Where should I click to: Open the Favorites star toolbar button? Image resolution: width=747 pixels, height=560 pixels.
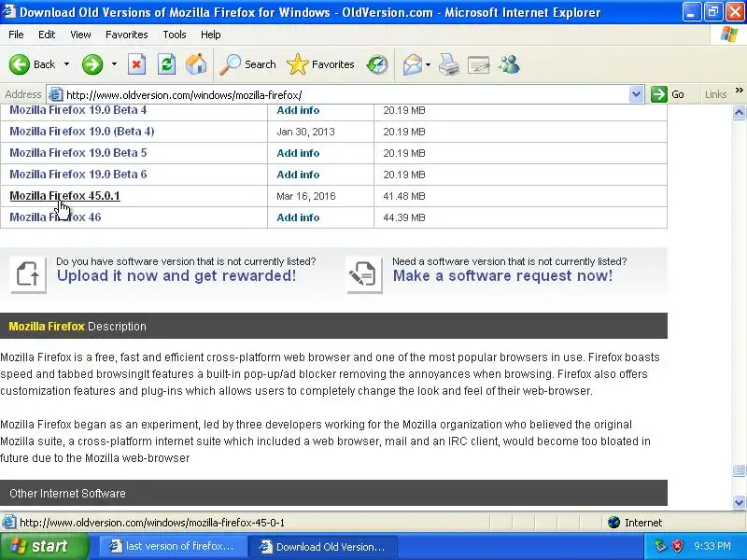coord(320,64)
